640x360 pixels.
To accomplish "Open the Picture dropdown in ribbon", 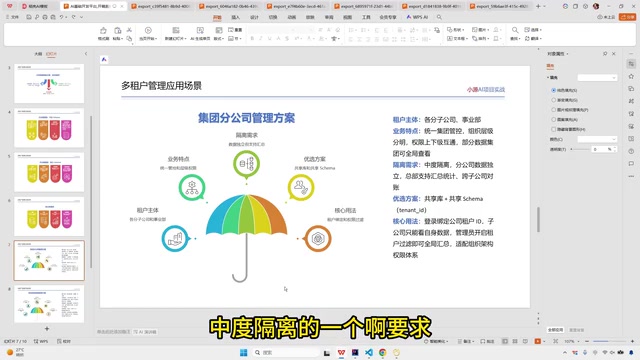I will [480, 30].
